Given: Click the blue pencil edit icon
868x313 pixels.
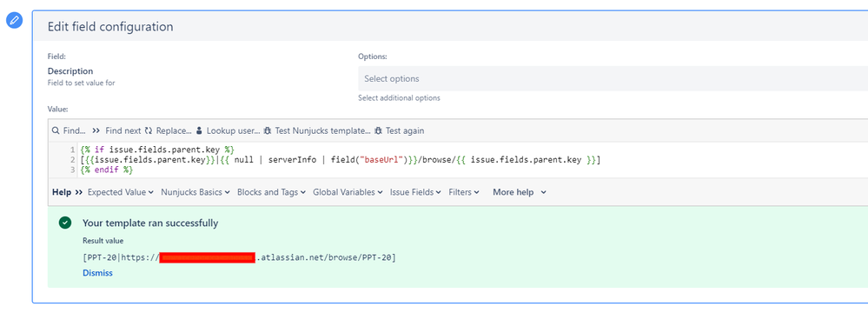Looking at the screenshot, I should coord(15,21).
